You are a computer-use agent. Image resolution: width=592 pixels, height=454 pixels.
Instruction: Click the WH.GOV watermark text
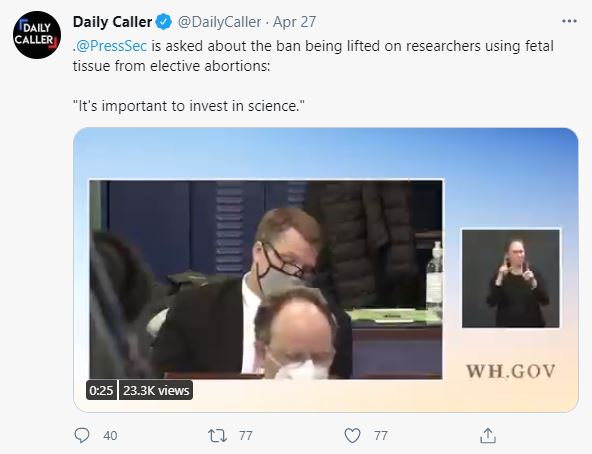pyautogui.click(x=511, y=371)
